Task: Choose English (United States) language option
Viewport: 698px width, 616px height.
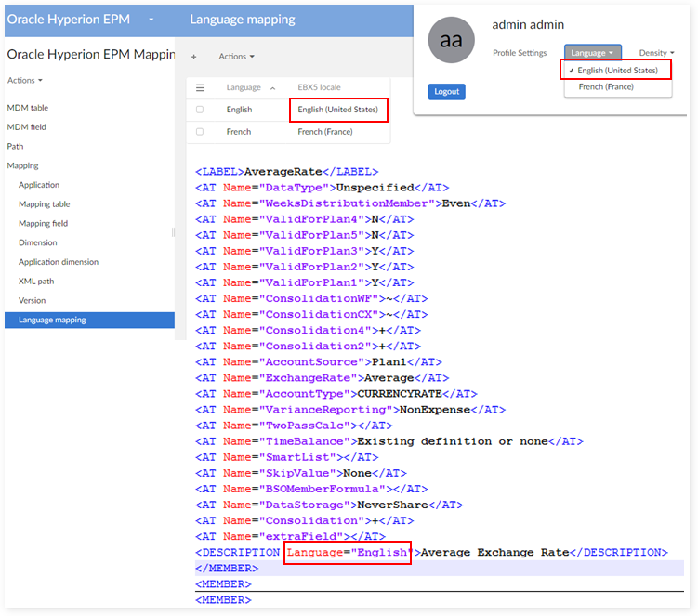Action: pyautogui.click(x=617, y=70)
